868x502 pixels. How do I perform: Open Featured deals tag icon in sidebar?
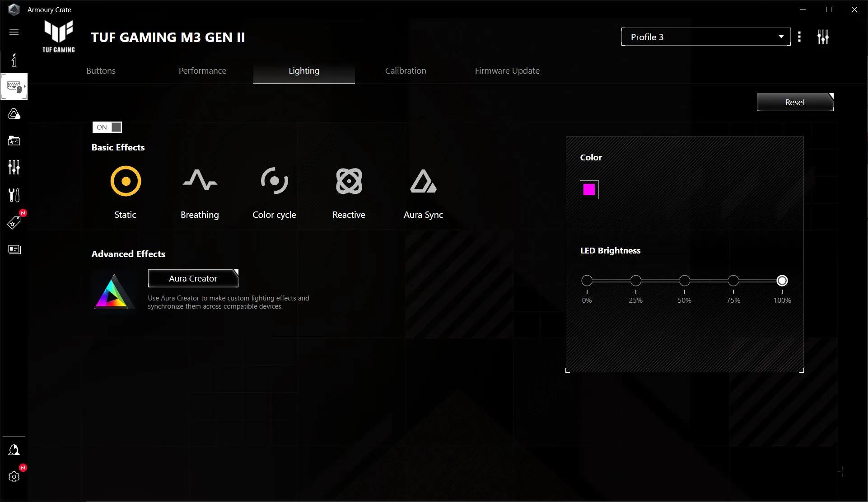click(x=14, y=222)
